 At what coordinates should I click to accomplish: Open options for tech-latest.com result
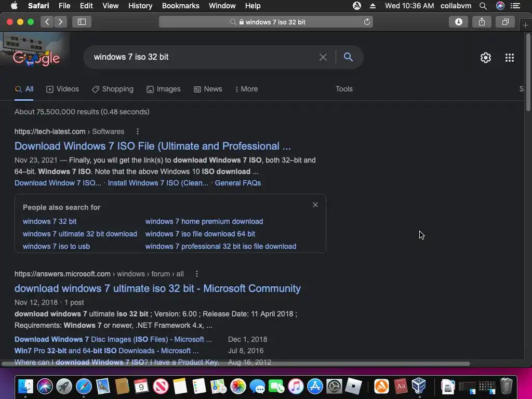(137, 131)
